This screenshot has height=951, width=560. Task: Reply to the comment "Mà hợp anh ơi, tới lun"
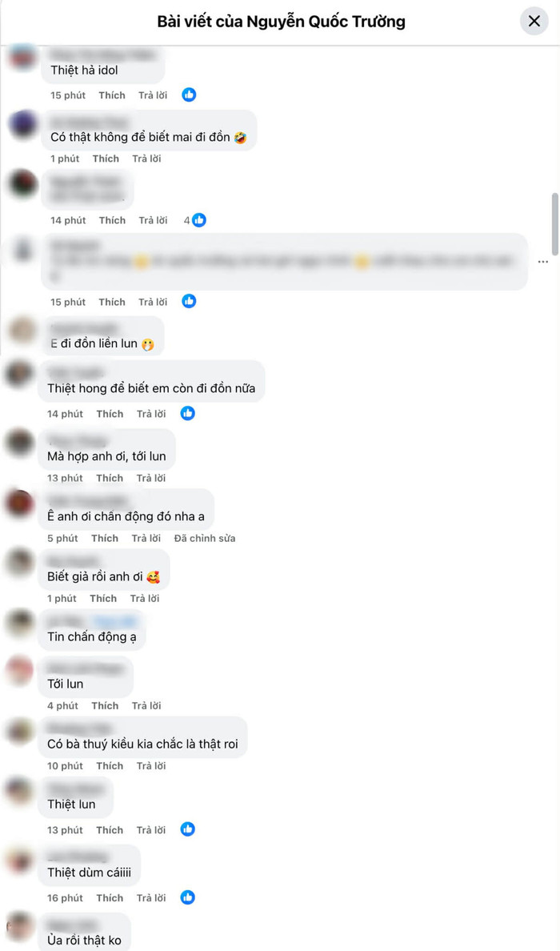(x=151, y=478)
